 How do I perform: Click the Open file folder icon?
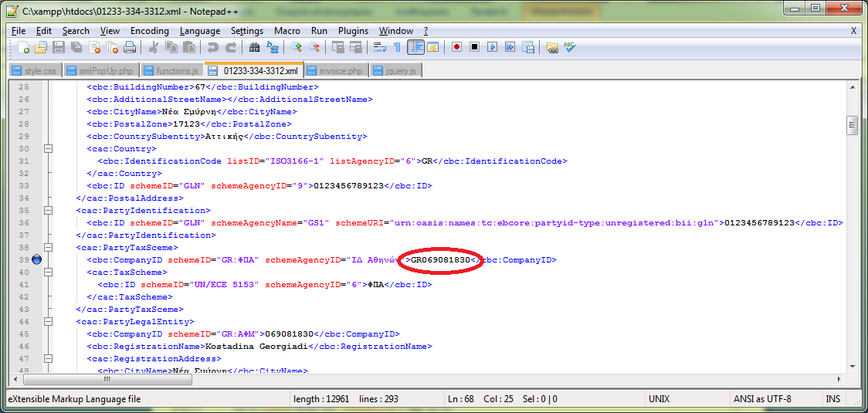point(40,48)
